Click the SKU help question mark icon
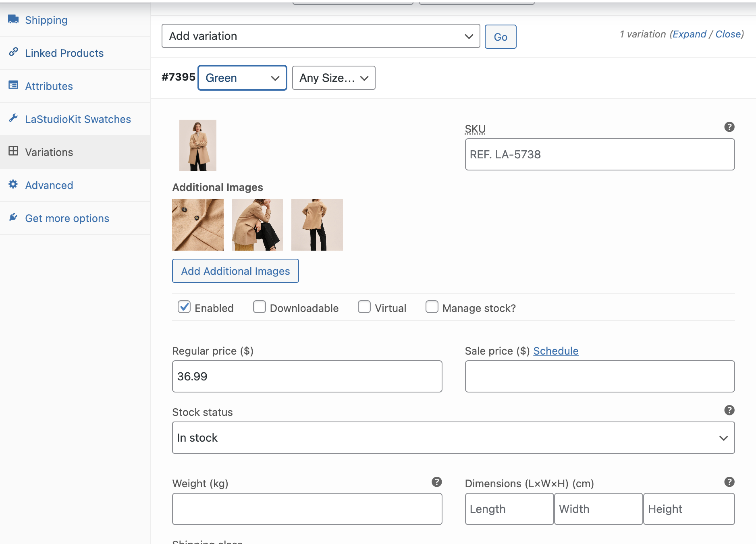 pos(729,127)
